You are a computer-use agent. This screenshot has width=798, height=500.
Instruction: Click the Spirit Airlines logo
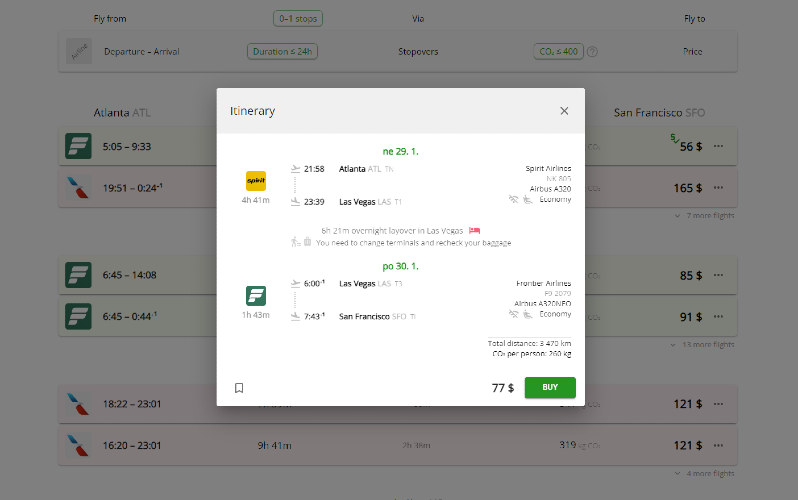point(256,181)
